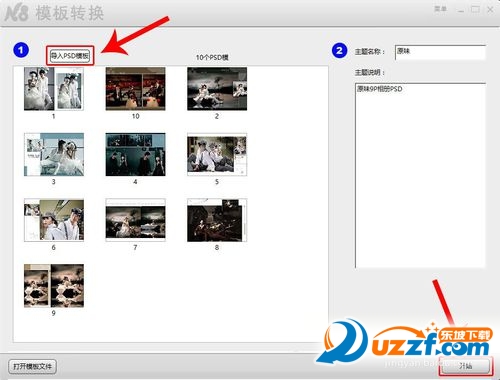Image resolution: width=500 pixels, height=380 pixels.
Task: Minimize the 模板转换 window
Action: click(461, 10)
